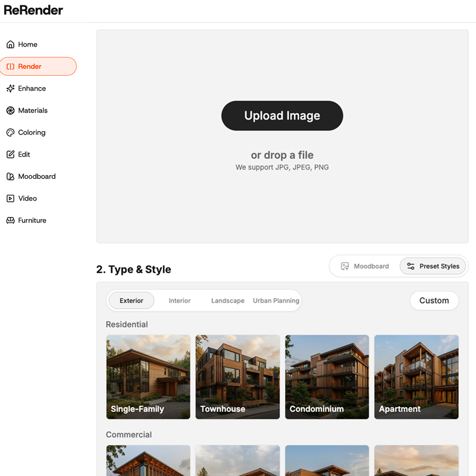Switch to Preset Styles mode
Screen dimensions: 476x476
(x=433, y=266)
